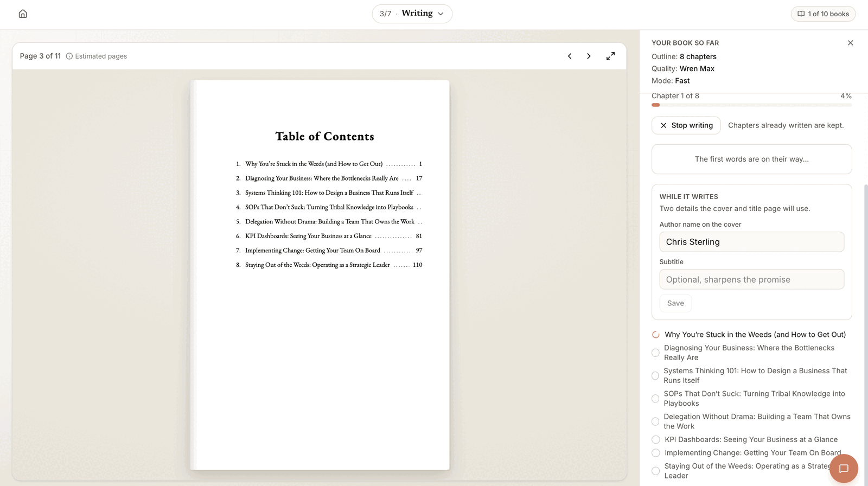Show info about estimated pages
Viewport: 868px width, 486px height.
69,56
